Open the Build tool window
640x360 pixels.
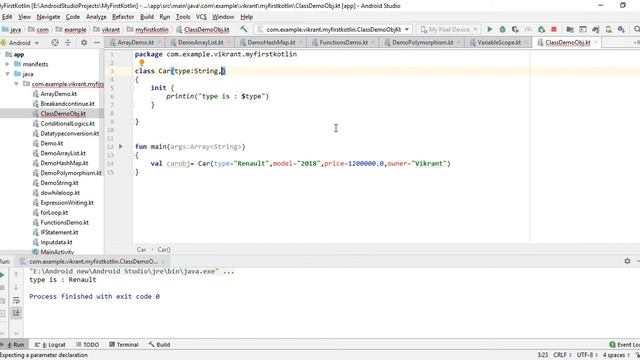coord(159,344)
